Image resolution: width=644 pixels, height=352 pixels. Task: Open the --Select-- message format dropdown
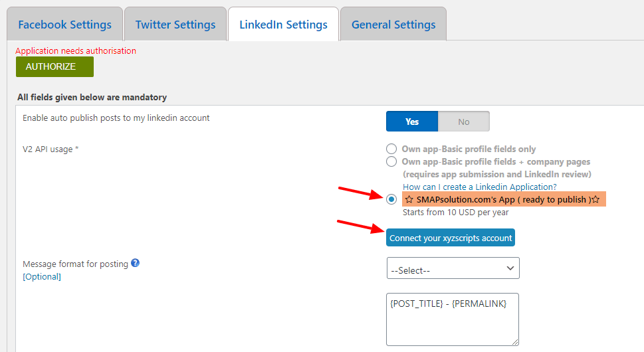pos(453,268)
